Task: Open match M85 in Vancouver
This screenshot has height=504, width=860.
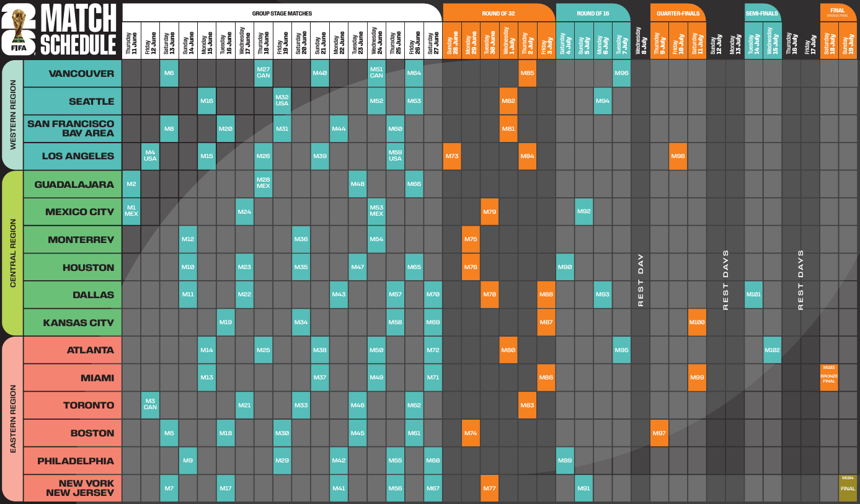Action: click(528, 74)
